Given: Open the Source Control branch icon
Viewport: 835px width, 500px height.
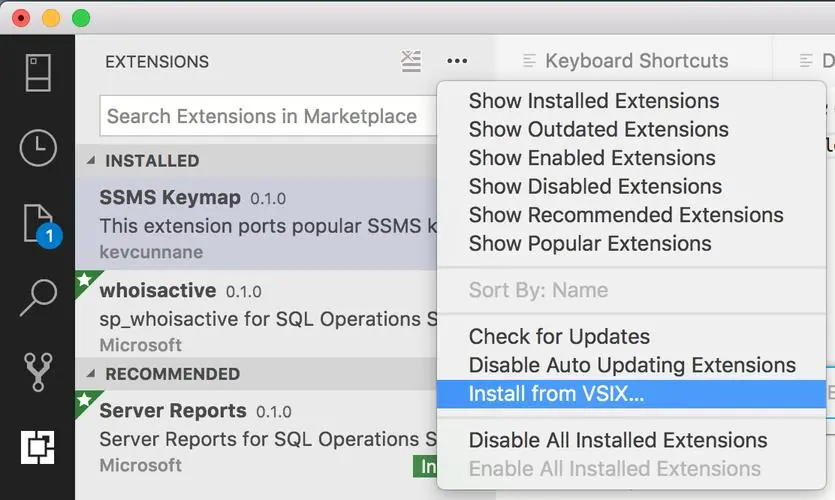Looking at the screenshot, I should point(38,371).
